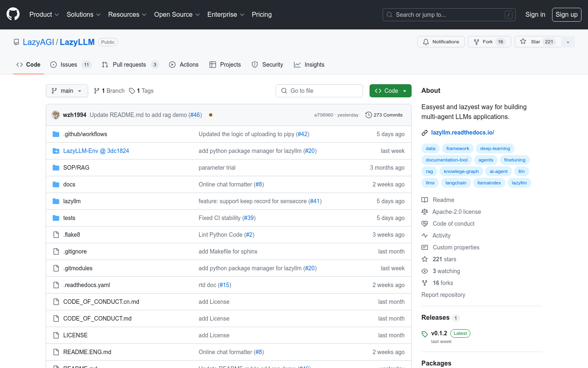Click the bell icon in Notifications
Image resolution: width=588 pixels, height=368 pixels.
(426, 42)
